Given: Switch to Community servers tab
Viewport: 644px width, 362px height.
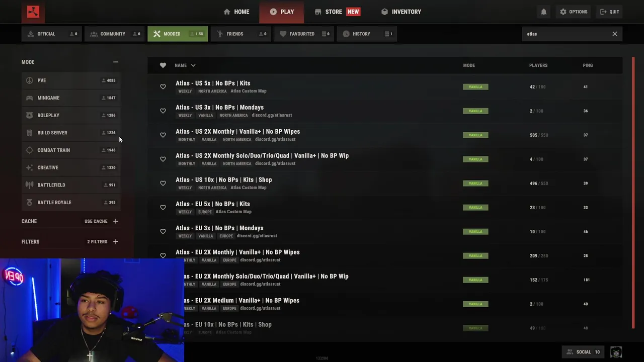Looking at the screenshot, I should [x=115, y=34].
